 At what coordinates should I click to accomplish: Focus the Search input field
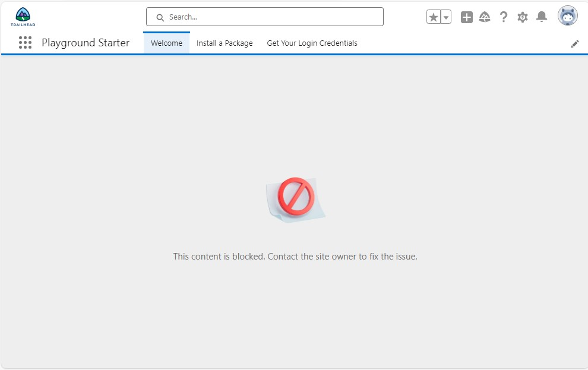265,17
